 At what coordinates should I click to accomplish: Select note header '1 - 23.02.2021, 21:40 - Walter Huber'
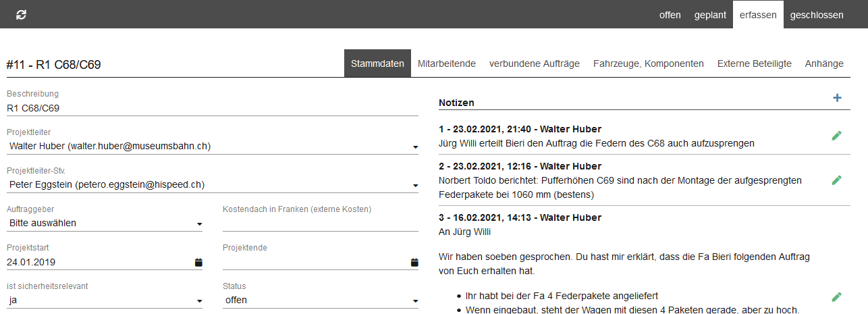click(x=520, y=129)
